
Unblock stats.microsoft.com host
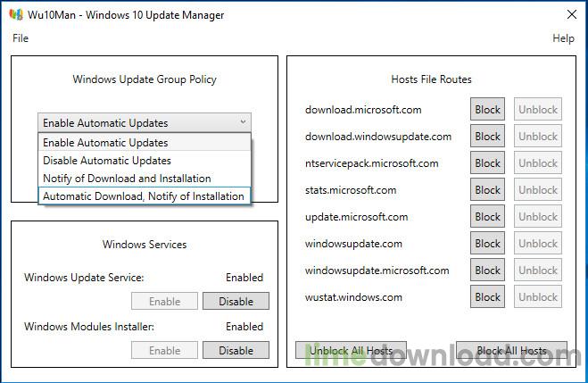click(538, 190)
